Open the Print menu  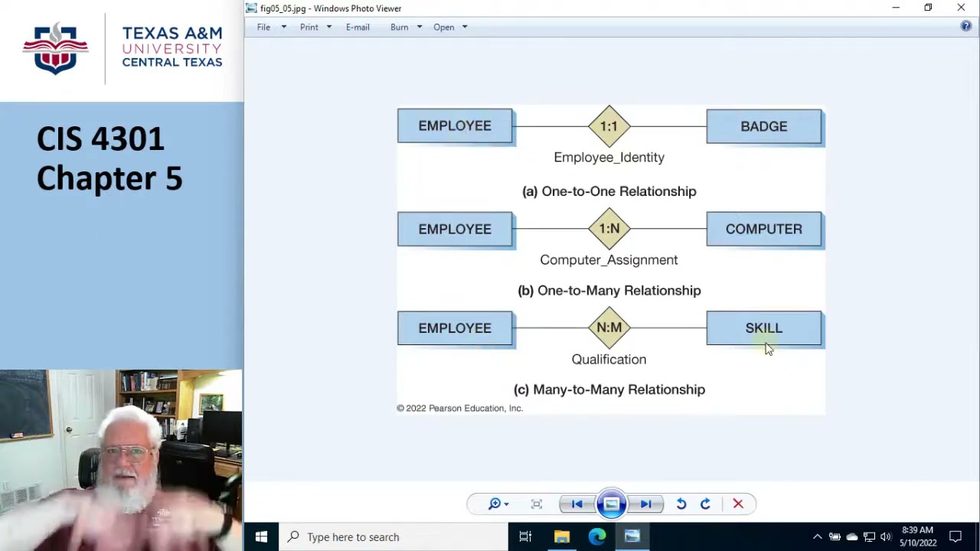pyautogui.click(x=309, y=27)
